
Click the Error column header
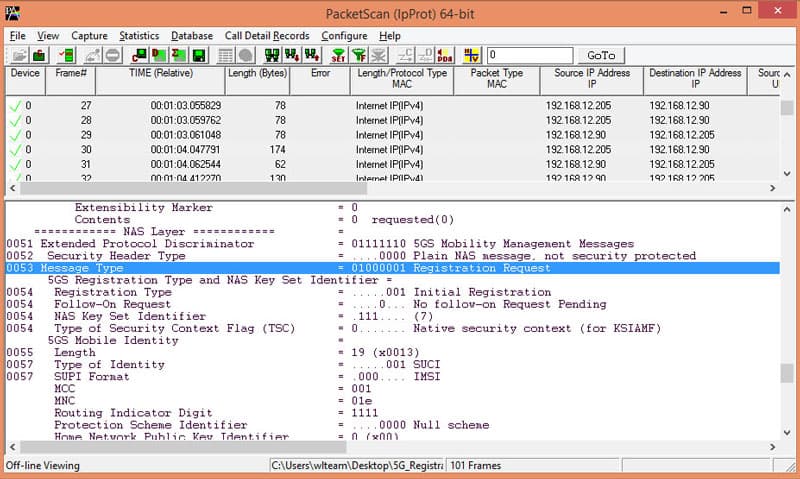(320, 80)
